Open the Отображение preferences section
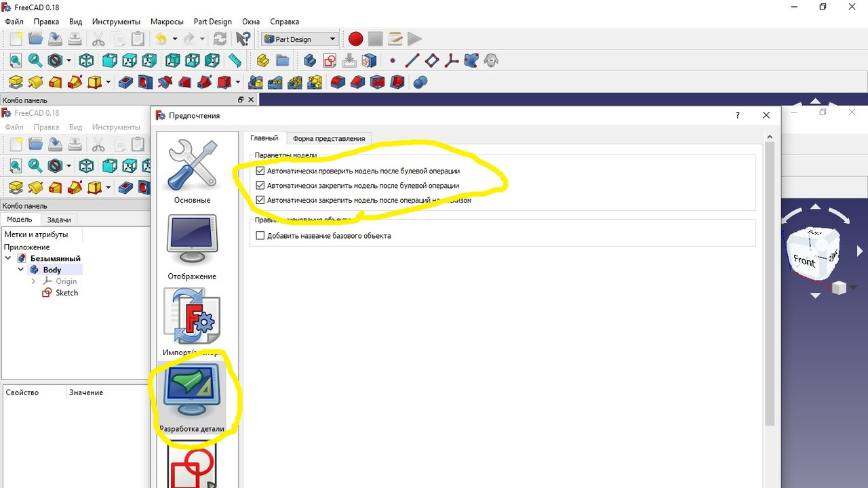This screenshot has width=868, height=488. (x=192, y=247)
